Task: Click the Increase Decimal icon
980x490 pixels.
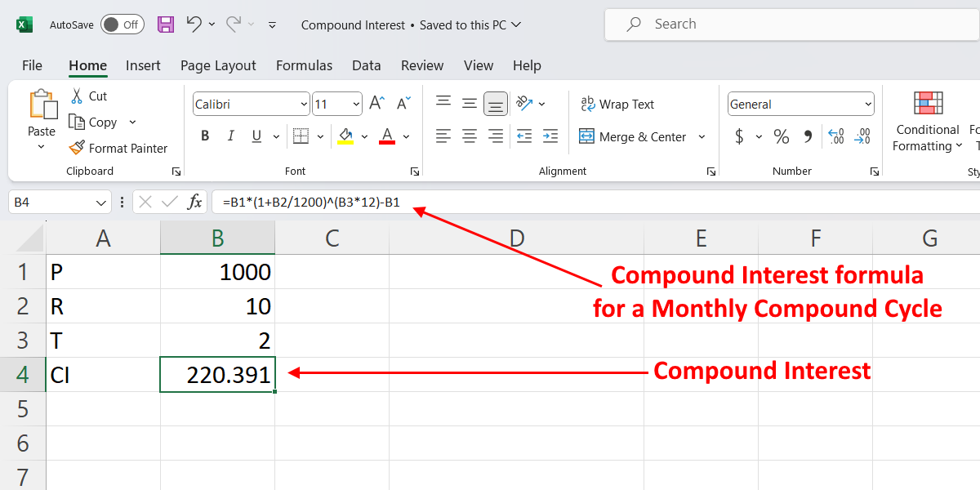Action: 835,136
